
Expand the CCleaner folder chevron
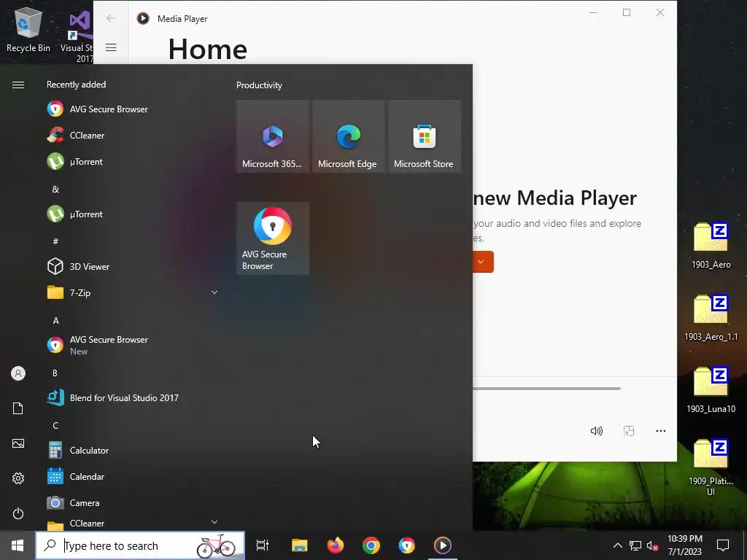click(x=214, y=522)
